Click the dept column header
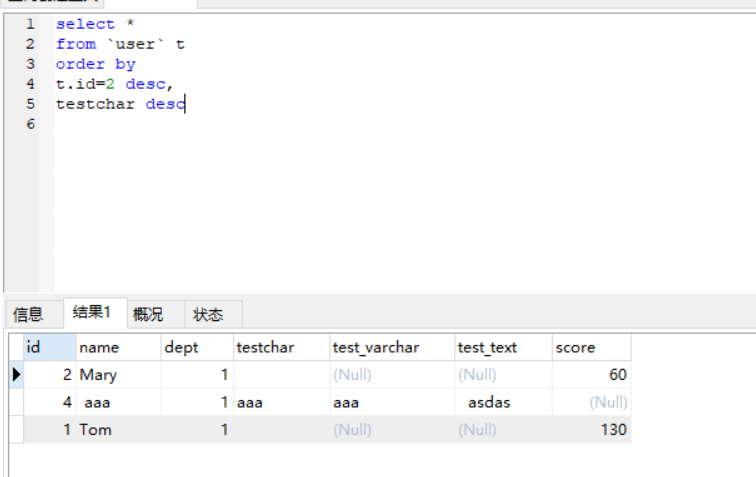This screenshot has width=756, height=477. (x=197, y=347)
